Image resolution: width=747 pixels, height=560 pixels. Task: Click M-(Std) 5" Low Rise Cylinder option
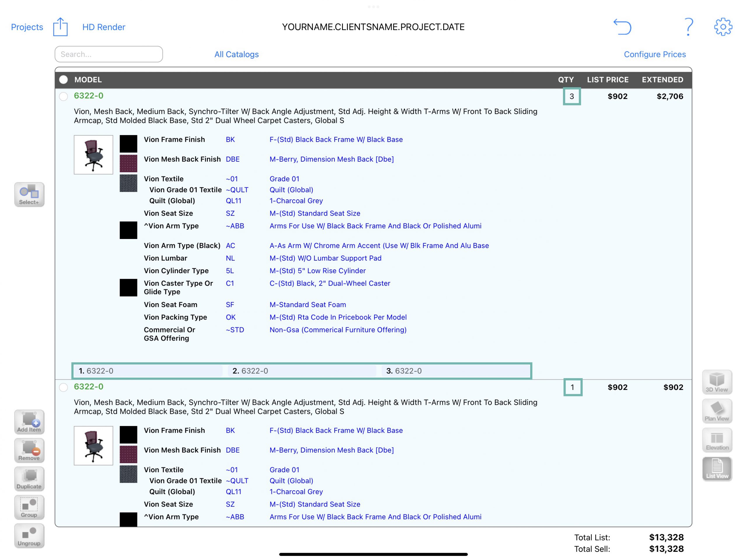317,271
